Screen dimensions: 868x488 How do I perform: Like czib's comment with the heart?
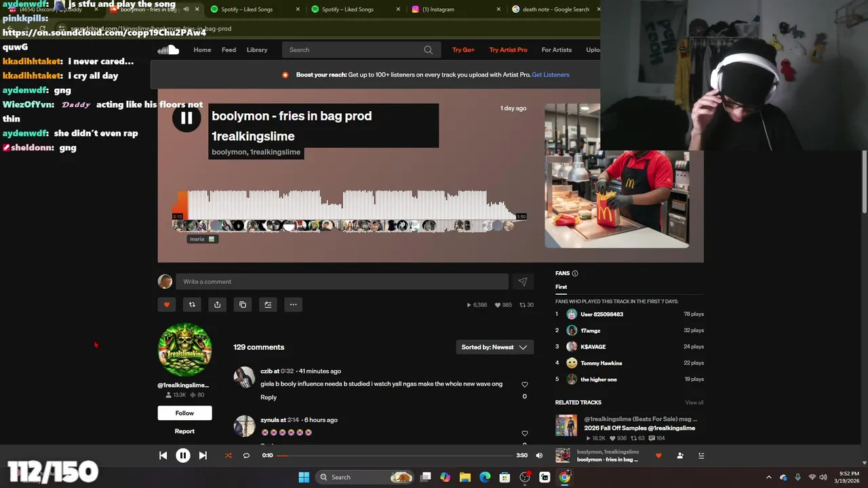click(524, 384)
